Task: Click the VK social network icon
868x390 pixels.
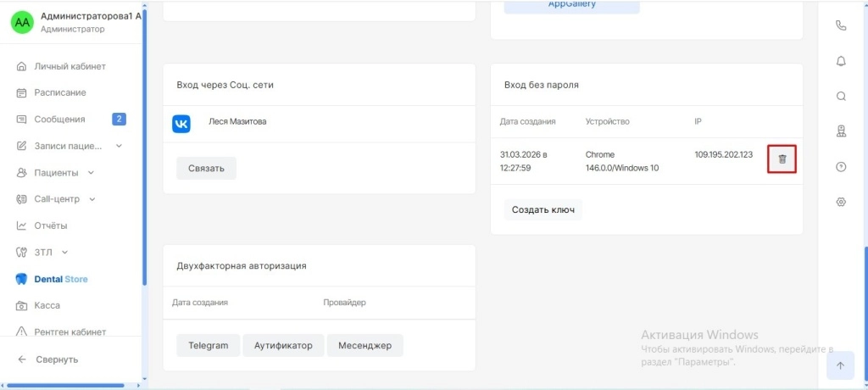Action: coord(182,124)
